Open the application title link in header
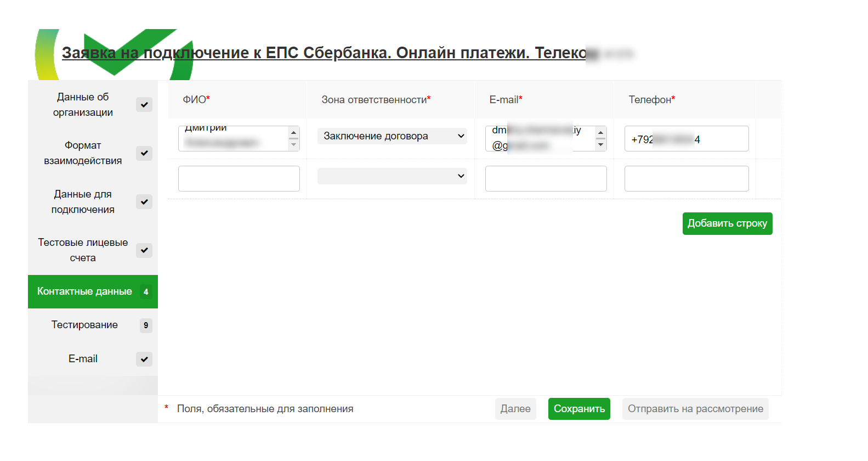Viewport: 868px width, 461px height. tap(324, 53)
